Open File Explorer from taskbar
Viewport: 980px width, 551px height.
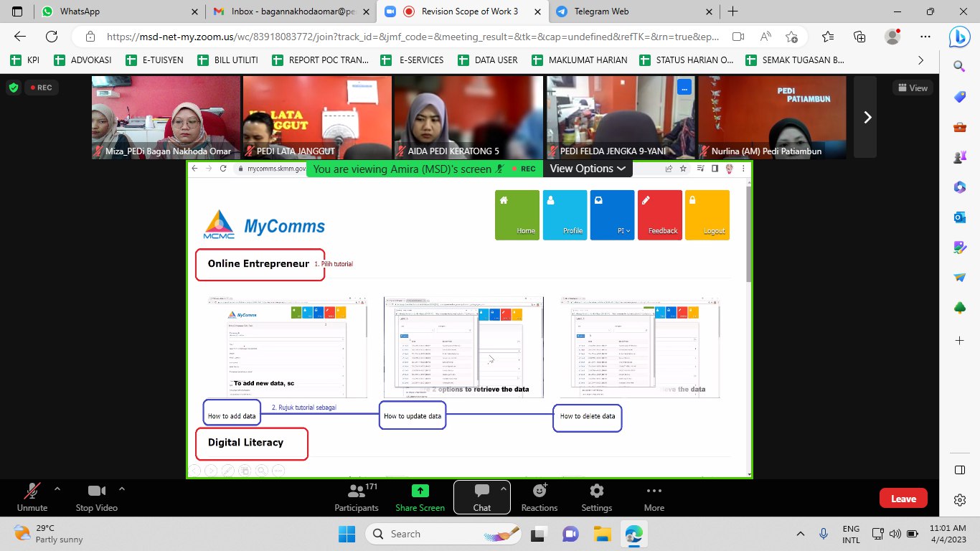(601, 534)
